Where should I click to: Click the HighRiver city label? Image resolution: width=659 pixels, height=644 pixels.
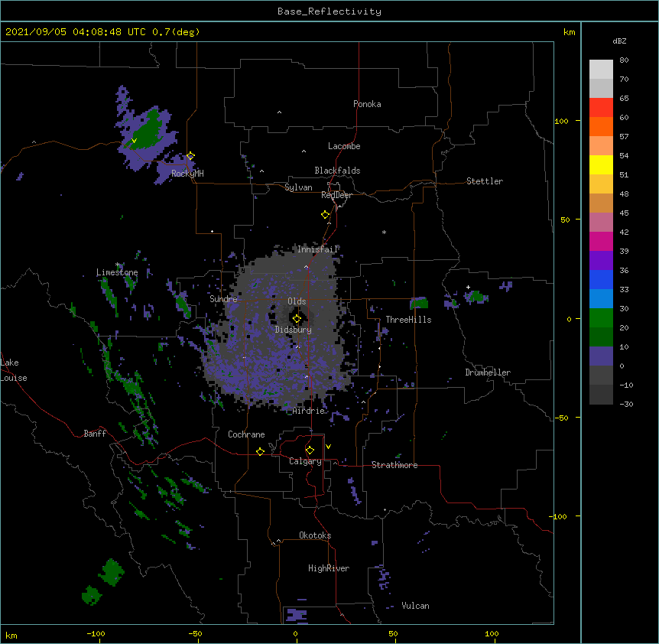pyautogui.click(x=329, y=568)
